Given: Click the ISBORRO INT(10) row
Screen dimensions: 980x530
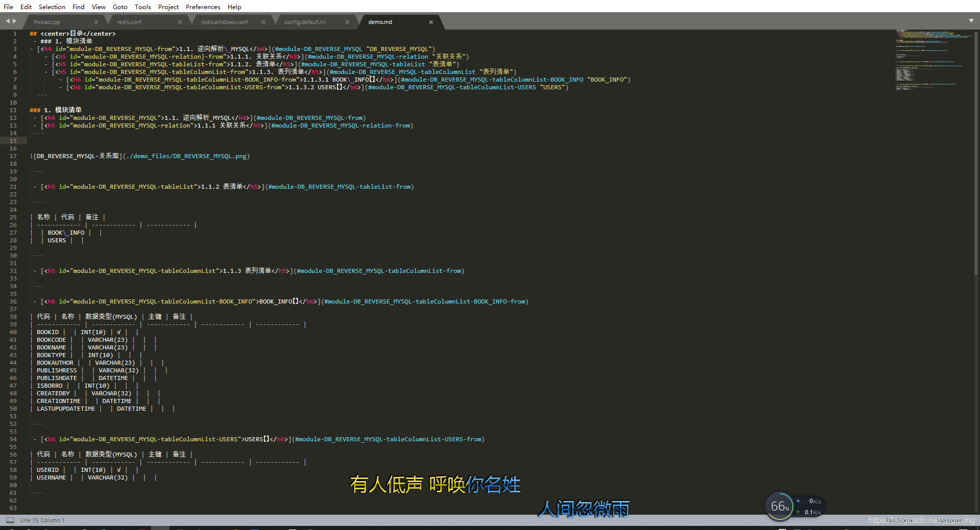Looking at the screenshot, I should click(x=84, y=386).
